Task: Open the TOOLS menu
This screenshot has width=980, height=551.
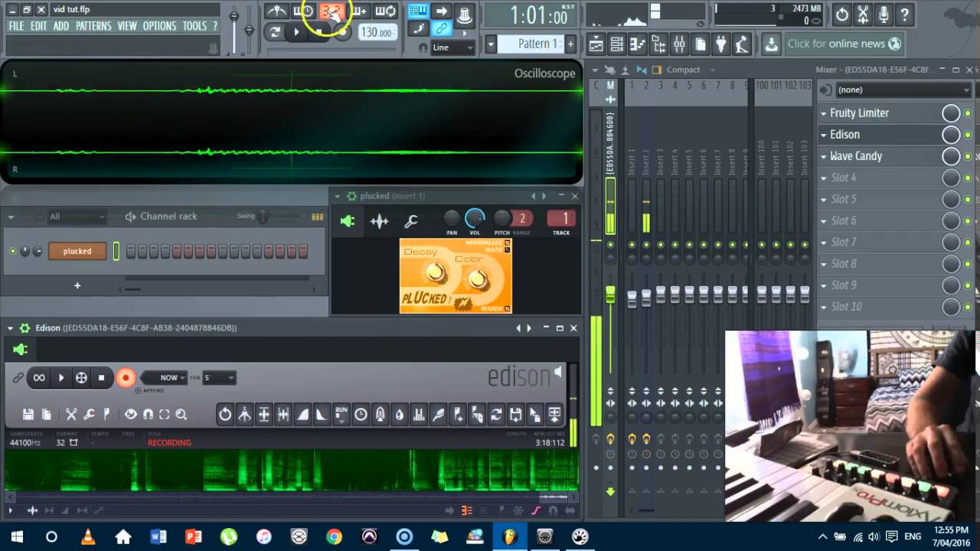Action: [x=194, y=26]
